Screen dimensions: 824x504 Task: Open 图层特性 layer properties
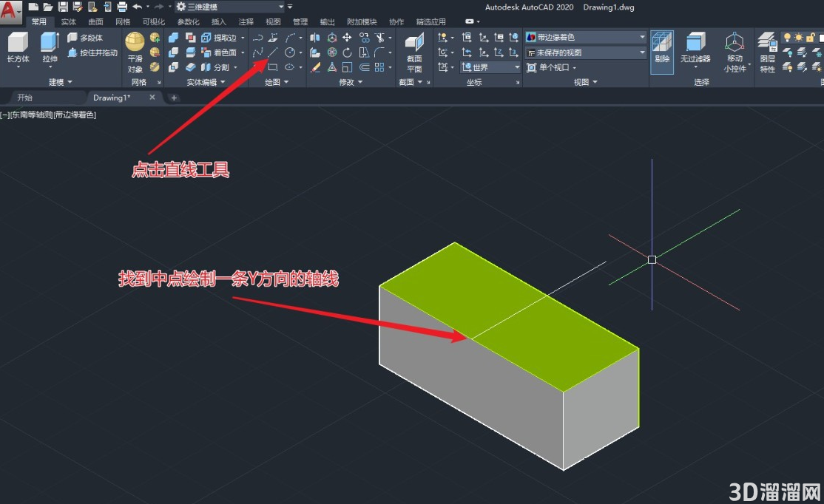tap(767, 52)
